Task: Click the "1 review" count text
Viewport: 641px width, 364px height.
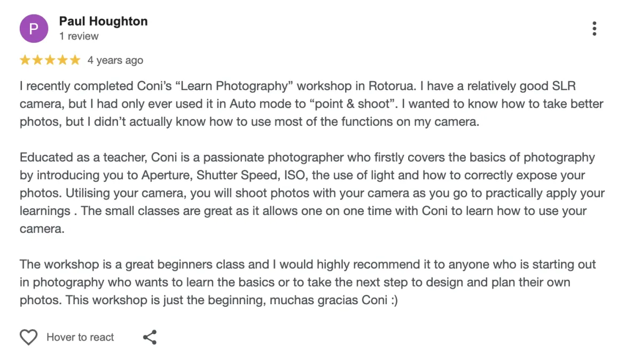Action: (x=79, y=36)
